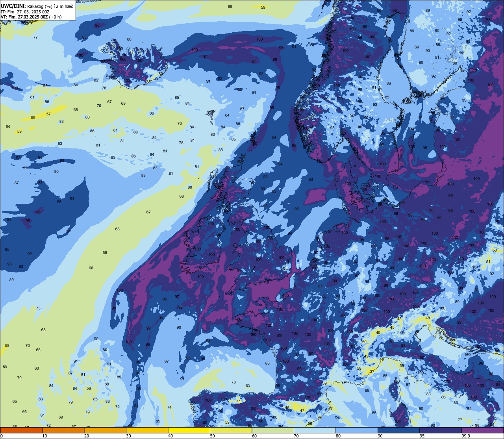Click the '37' value near northwest Italy
The width and height of the screenshot is (504, 439).
point(372,371)
